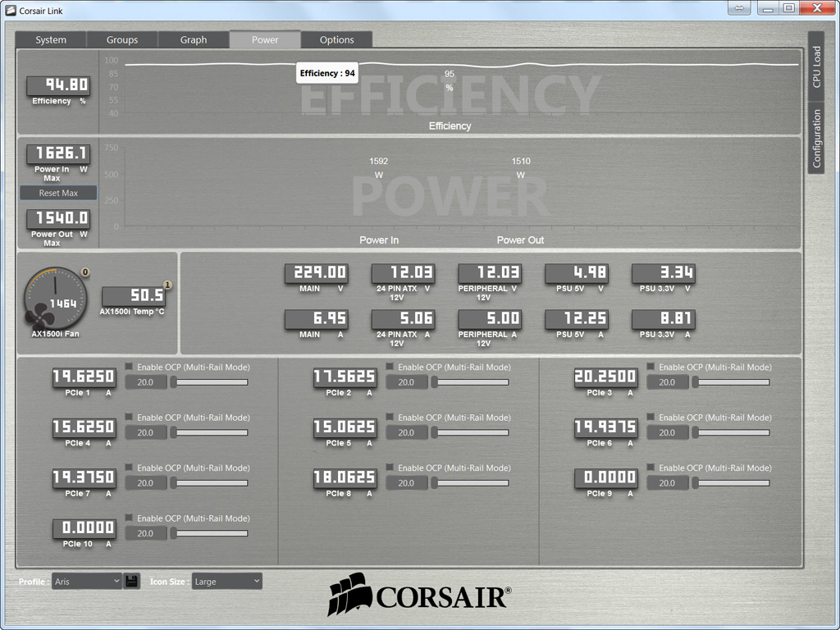Click the PERIPHERAL 12V voltage 12.03 readout

[491, 272]
